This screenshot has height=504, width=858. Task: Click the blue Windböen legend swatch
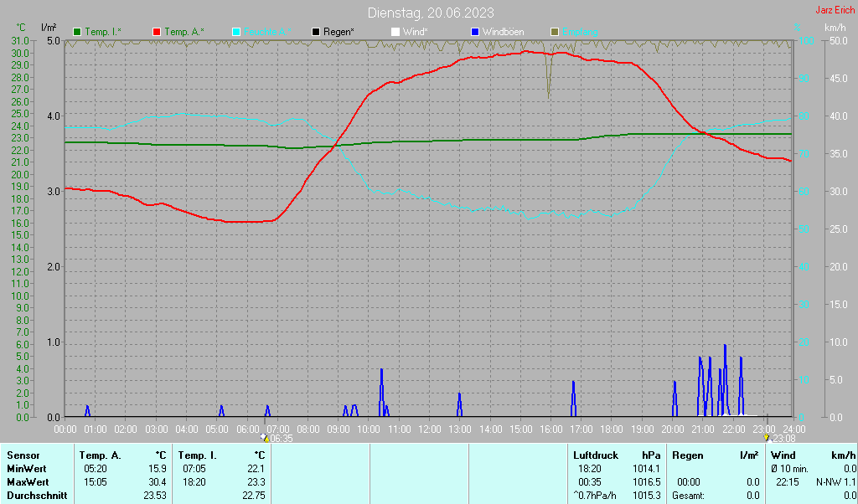click(475, 32)
